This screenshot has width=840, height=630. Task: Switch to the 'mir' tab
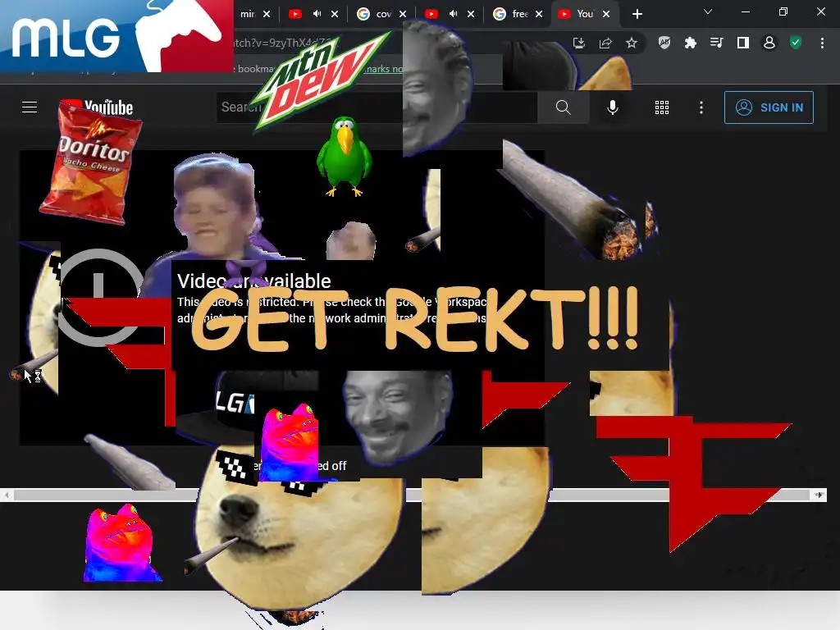point(247,14)
